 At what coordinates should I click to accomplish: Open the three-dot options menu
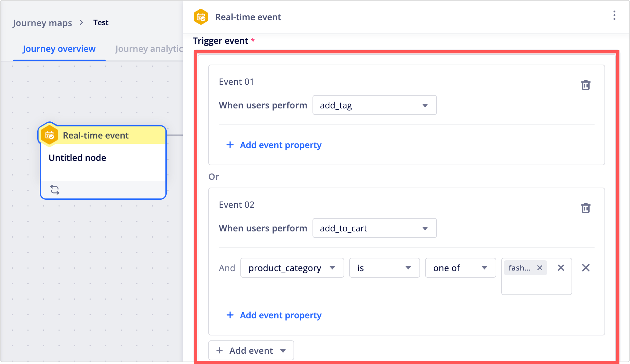pyautogui.click(x=614, y=16)
